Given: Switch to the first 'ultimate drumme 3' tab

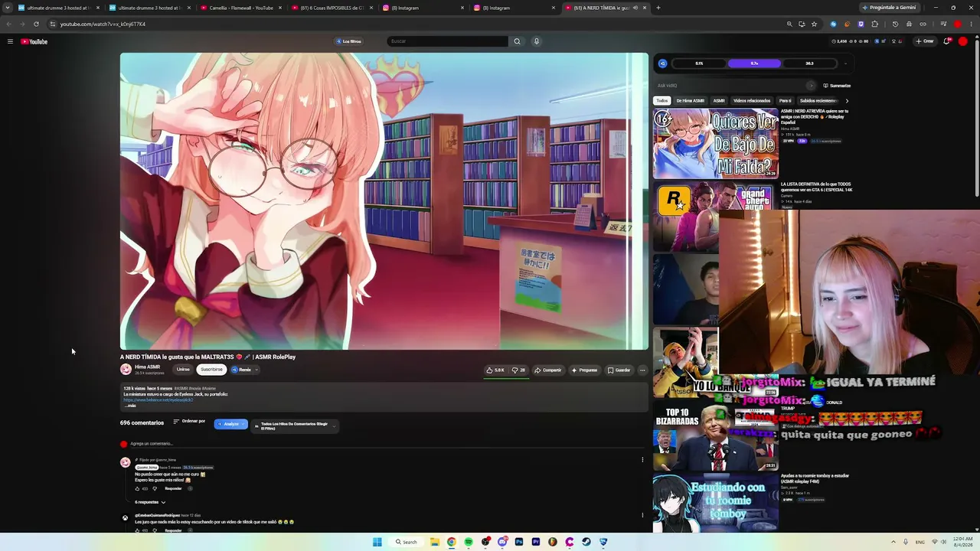Looking at the screenshot, I should click(57, 8).
